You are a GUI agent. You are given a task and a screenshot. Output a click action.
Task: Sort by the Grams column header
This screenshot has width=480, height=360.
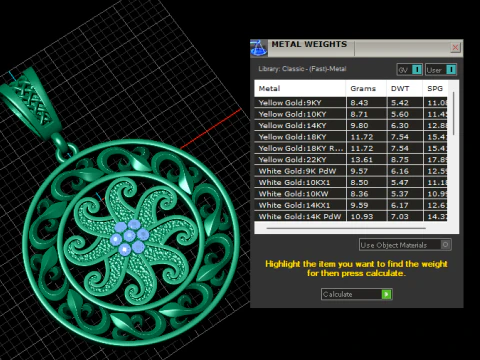coord(366,88)
